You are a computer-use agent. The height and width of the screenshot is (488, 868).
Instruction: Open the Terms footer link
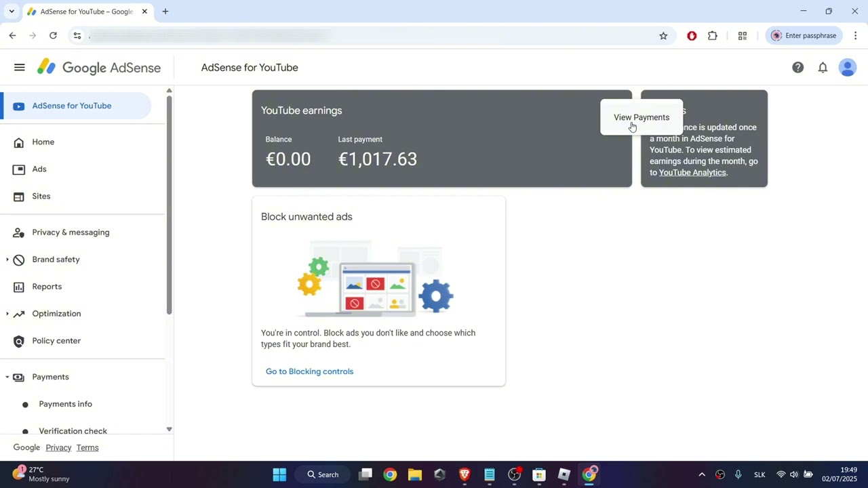pos(87,448)
